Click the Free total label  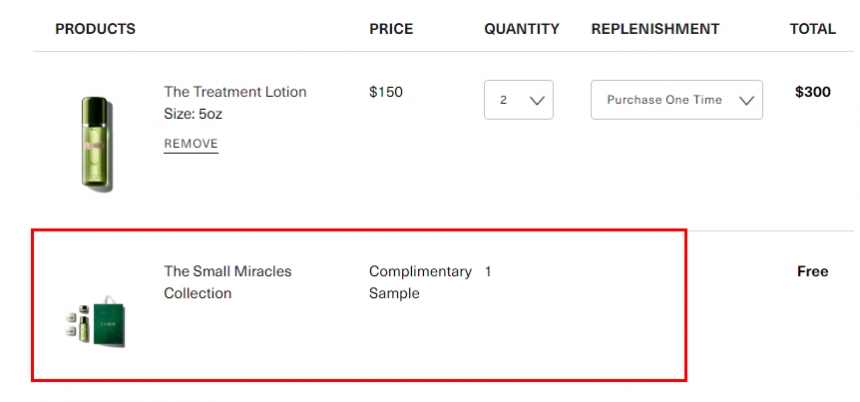812,271
